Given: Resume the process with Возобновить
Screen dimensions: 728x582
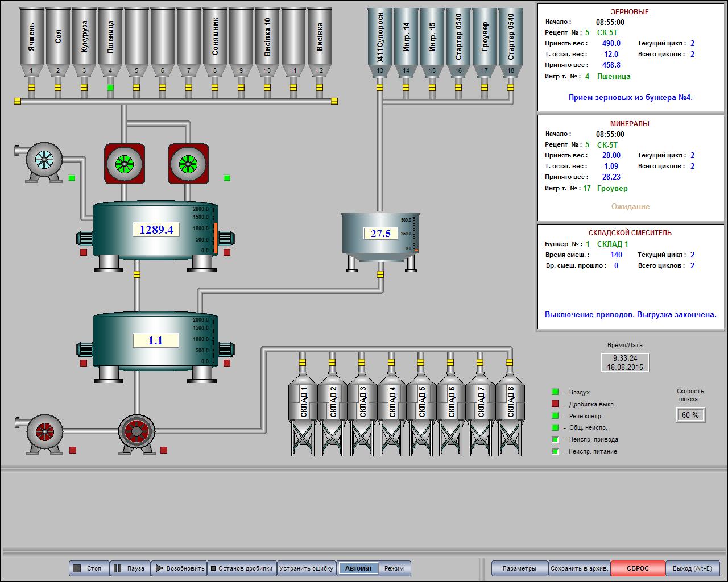Looking at the screenshot, I should click(179, 568).
